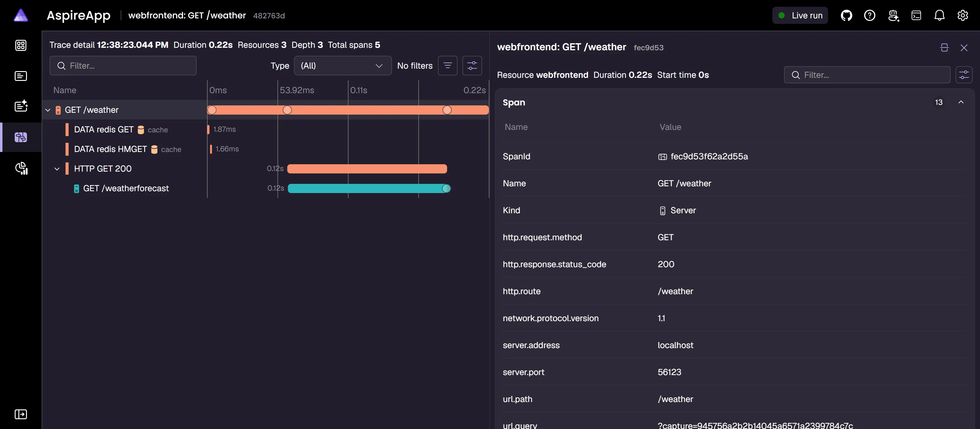The width and height of the screenshot is (980, 429).
Task: Click the Value column header in details
Action: [670, 127]
